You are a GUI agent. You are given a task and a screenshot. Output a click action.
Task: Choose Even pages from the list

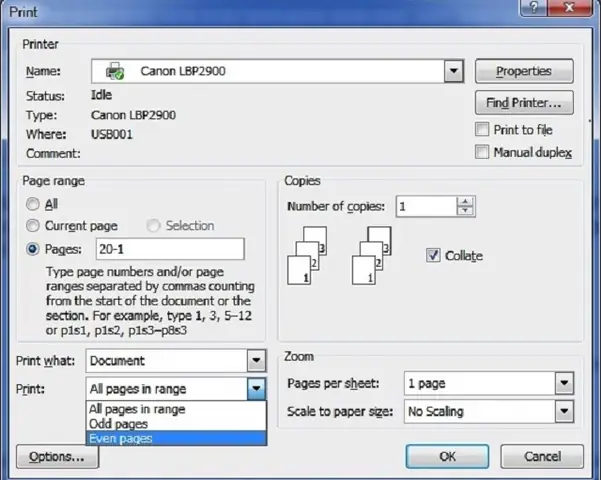tap(176, 438)
